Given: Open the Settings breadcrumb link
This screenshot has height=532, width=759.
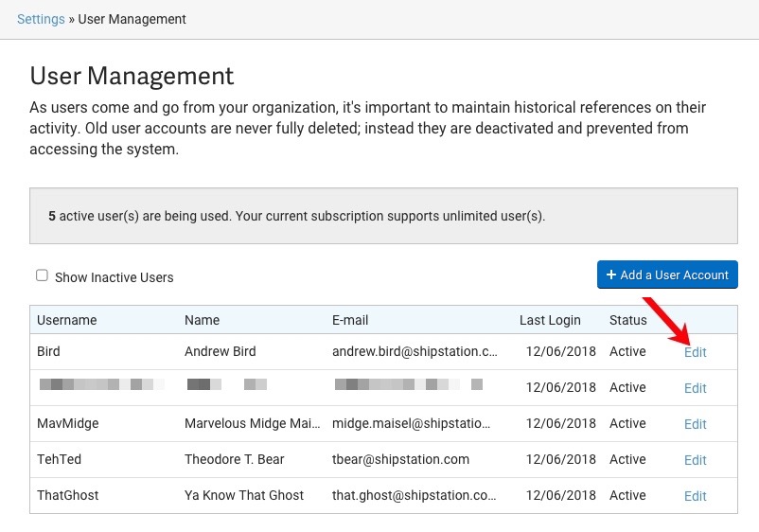Looking at the screenshot, I should click(41, 19).
